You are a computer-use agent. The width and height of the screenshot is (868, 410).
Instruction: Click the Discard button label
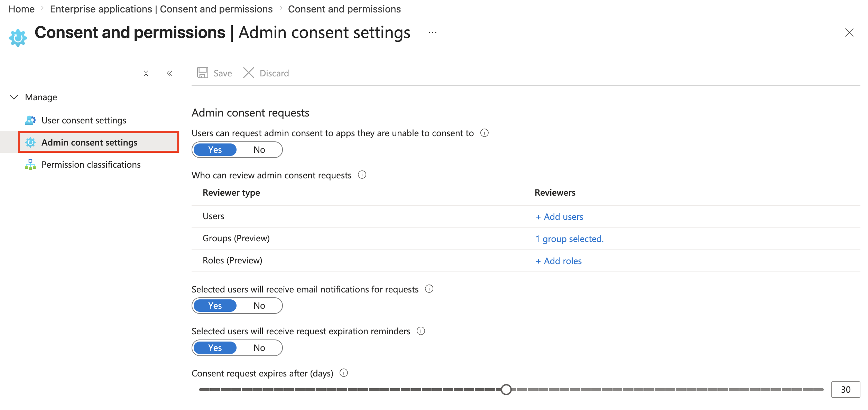tap(274, 73)
